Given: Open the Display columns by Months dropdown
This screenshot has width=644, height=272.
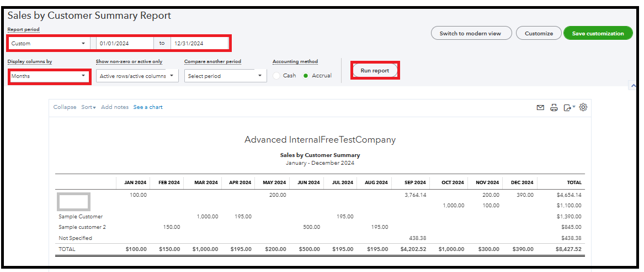Looking at the screenshot, I should pos(49,76).
